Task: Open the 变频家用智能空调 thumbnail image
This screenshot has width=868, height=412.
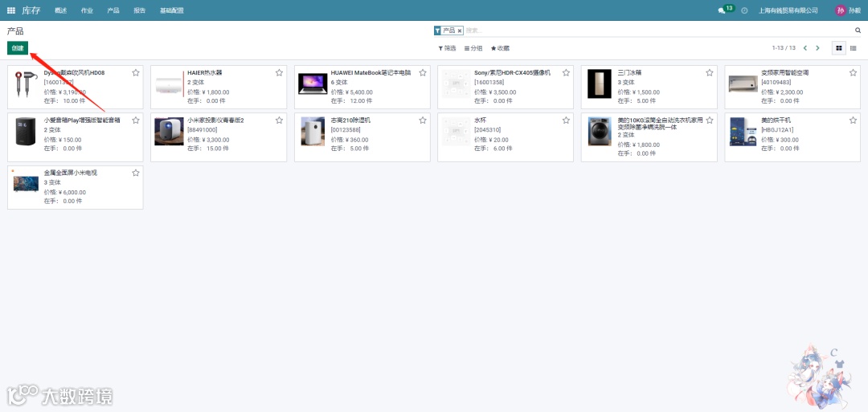Action: point(743,84)
